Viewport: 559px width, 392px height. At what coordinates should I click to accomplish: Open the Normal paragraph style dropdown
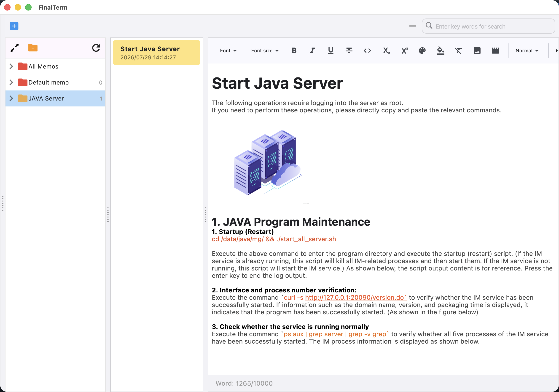point(527,50)
